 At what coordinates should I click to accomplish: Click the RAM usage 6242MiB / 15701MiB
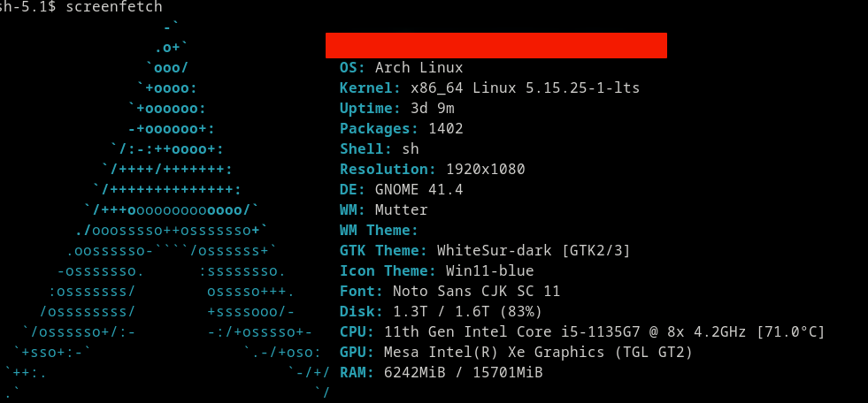[x=464, y=373]
